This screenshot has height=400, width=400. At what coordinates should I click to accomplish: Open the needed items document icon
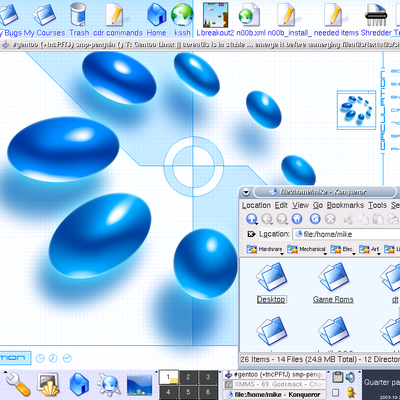(x=336, y=19)
